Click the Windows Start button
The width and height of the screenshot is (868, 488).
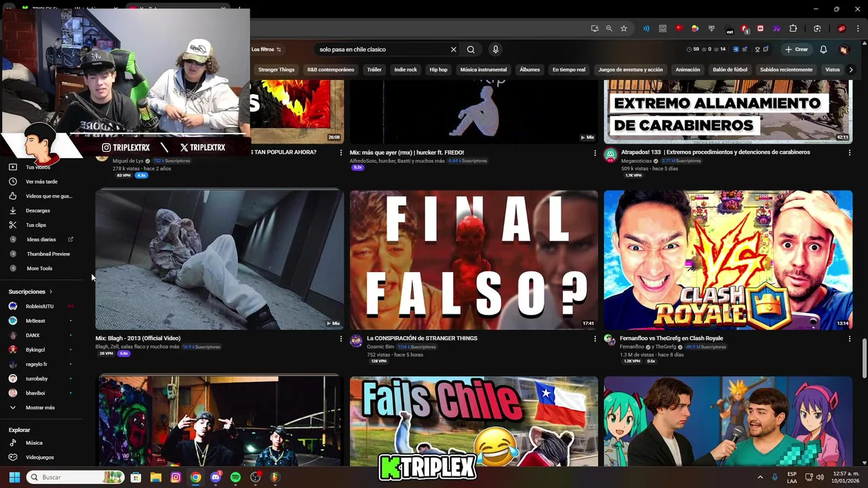14,477
